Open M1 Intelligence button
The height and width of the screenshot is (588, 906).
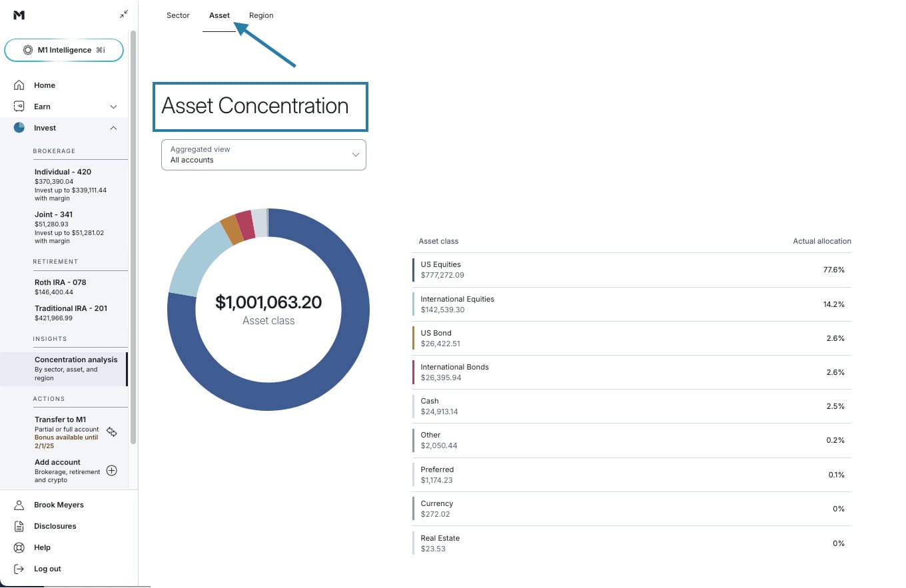pyautogui.click(x=64, y=50)
